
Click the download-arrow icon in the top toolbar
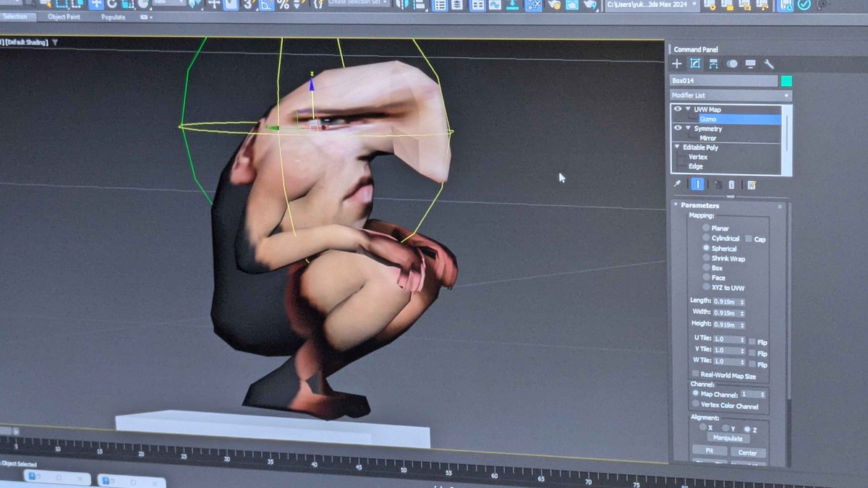click(x=513, y=5)
